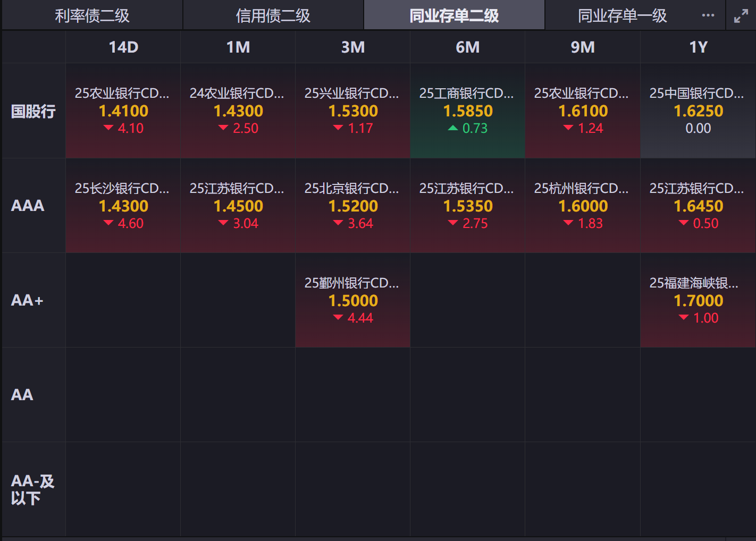Open 25鄞州银行CD cell at 1.5000
756x541 pixels.
click(353, 300)
